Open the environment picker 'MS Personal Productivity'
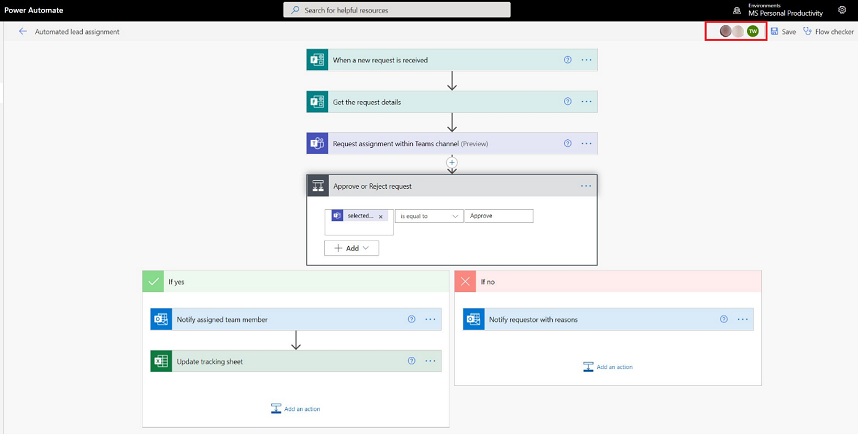The height and width of the screenshot is (434, 858). 784,10
